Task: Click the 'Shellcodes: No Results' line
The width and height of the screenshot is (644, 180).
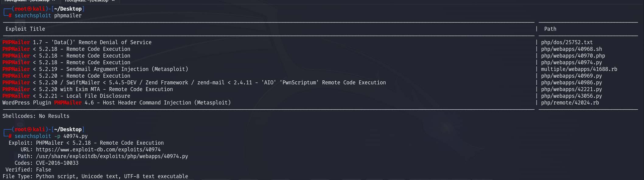Action: (x=36, y=116)
